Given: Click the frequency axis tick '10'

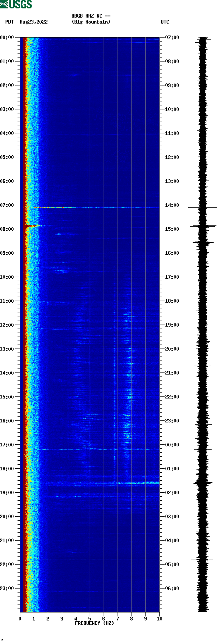Looking at the screenshot, I should tap(159, 619).
